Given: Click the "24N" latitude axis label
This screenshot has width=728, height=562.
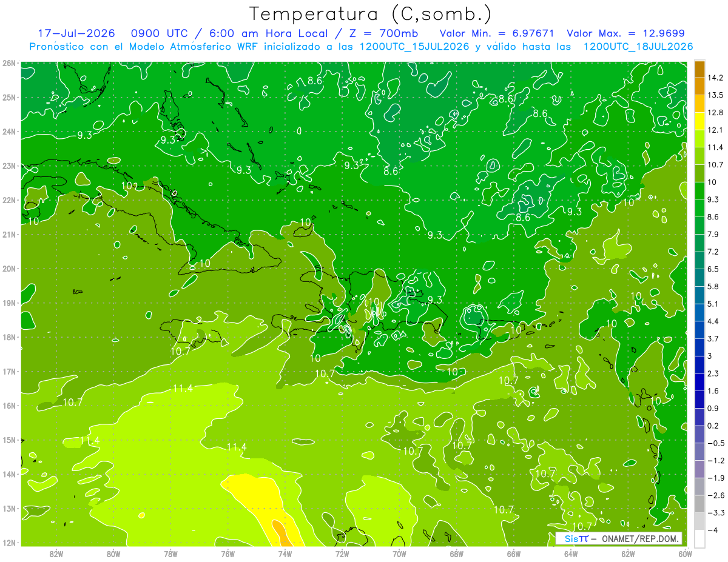Looking at the screenshot, I should [8, 132].
